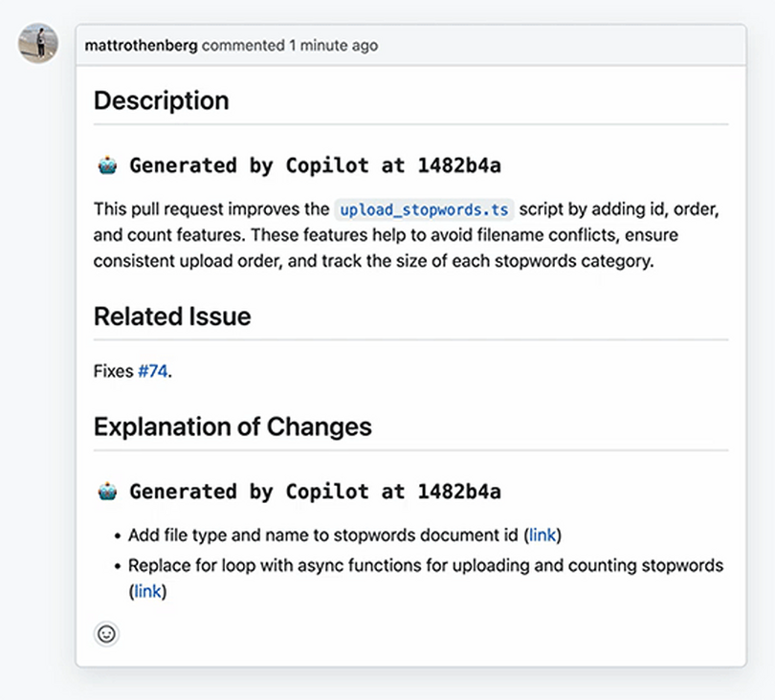The image size is (775, 700).
Task: Follow the link under 'Replace for loop' bullet
Action: click(147, 591)
